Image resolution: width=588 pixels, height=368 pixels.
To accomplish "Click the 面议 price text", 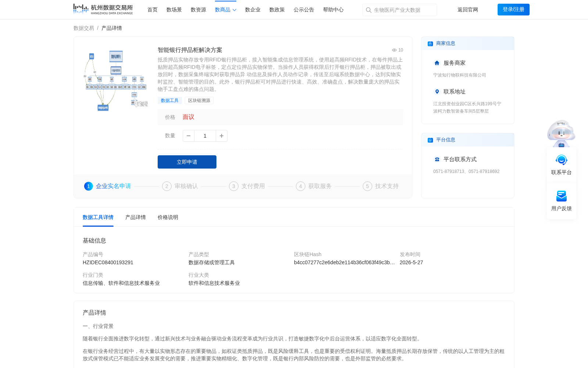I will [189, 117].
